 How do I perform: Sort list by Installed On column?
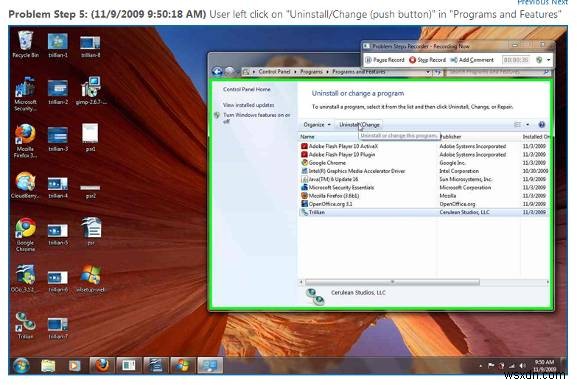(535, 137)
